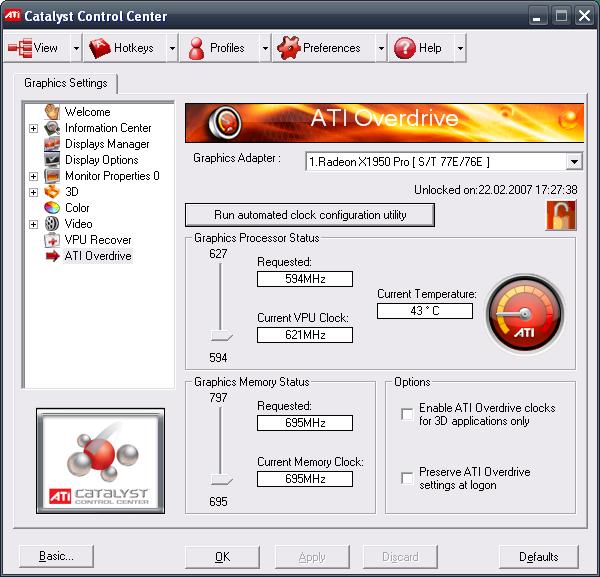This screenshot has width=600, height=577.
Task: Open the Graphics Adapter dropdown list
Action: 574,161
